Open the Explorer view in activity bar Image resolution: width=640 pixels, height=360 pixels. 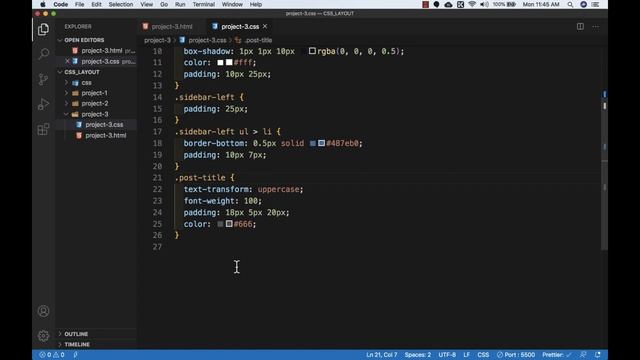click(43, 29)
